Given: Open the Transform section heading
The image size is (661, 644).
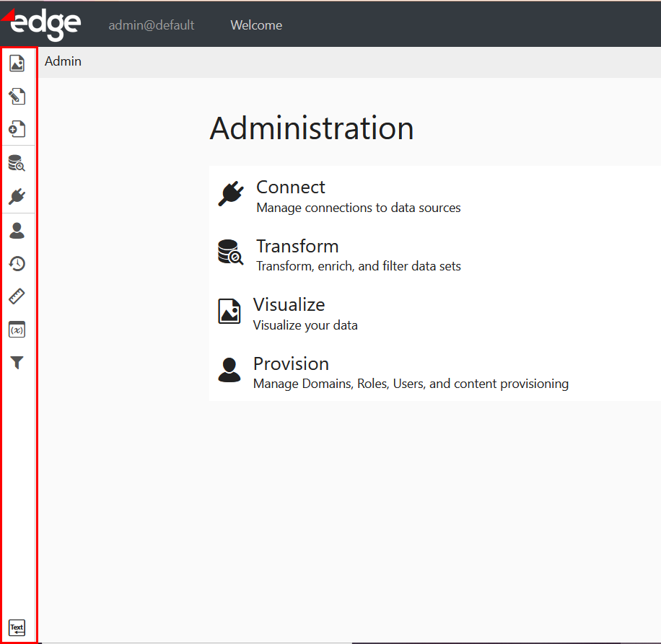Looking at the screenshot, I should [297, 246].
